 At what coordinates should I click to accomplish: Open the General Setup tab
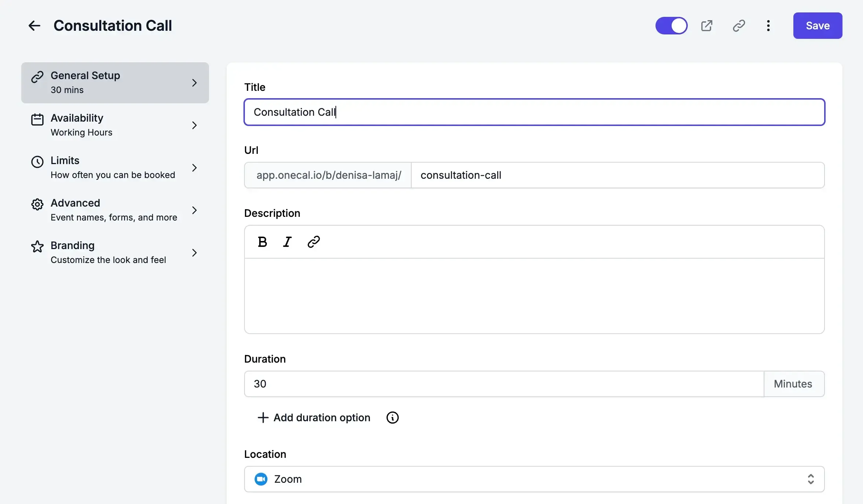pyautogui.click(x=115, y=83)
